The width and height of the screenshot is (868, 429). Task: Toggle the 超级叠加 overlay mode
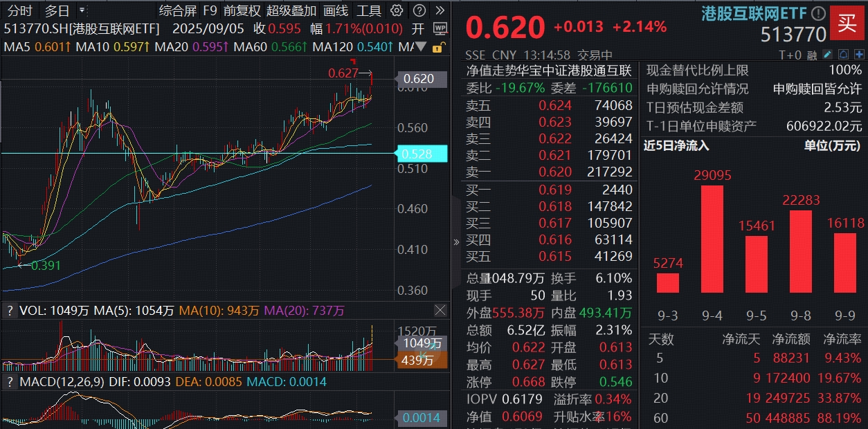point(289,11)
